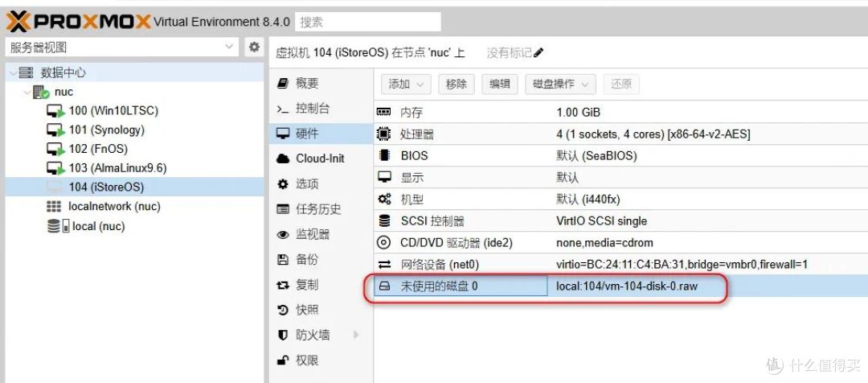
Task: Expand the Firewall submenu arrow
Action: pos(356,335)
